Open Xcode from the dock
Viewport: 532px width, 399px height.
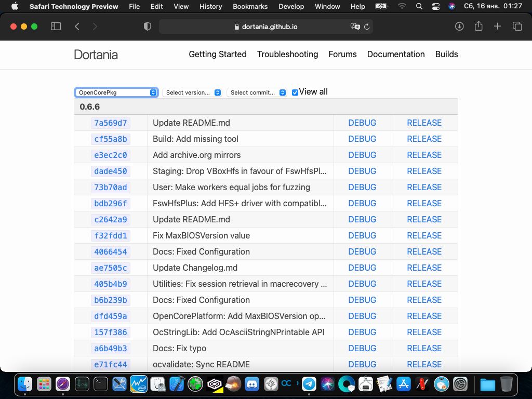[x=177, y=384]
